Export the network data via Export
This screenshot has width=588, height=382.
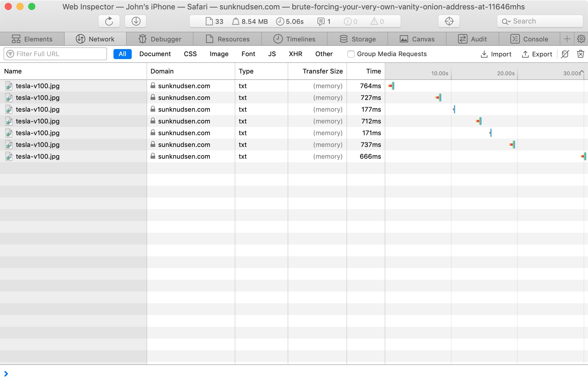point(537,54)
